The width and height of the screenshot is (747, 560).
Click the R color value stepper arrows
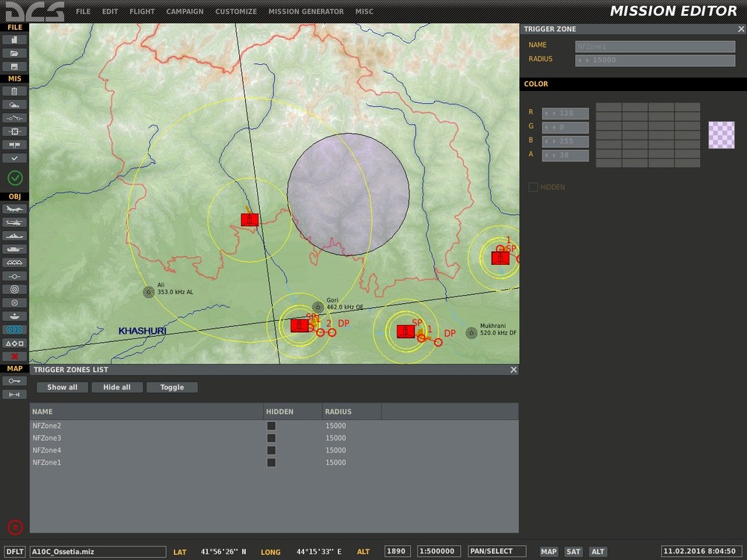pyautogui.click(x=551, y=113)
